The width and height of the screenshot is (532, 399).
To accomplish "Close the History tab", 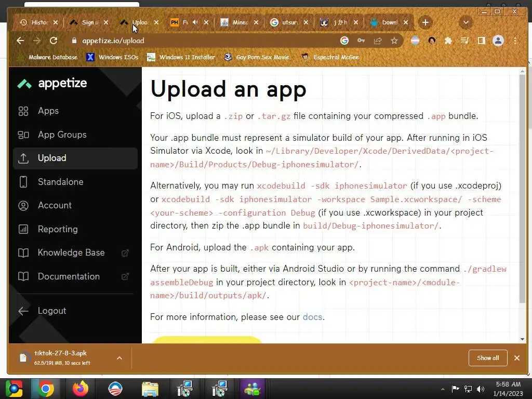I will pyautogui.click(x=56, y=22).
